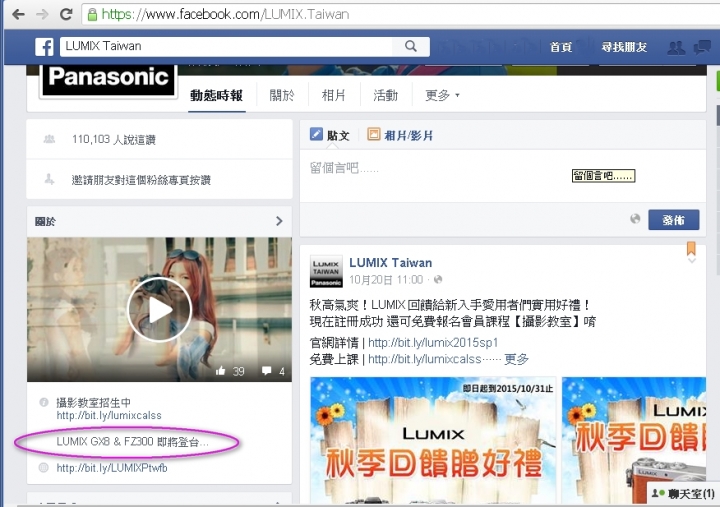Click the green padlock security icon
Image resolution: width=720 pixels, height=507 pixels.
(92, 15)
